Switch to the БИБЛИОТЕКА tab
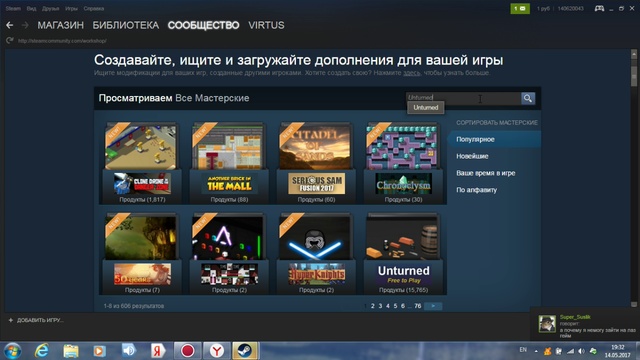 click(126, 25)
